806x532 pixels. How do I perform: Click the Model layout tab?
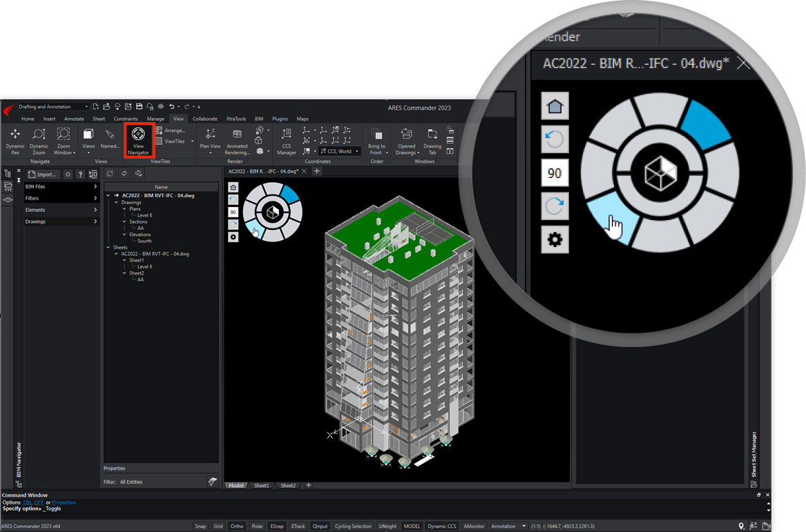click(236, 485)
